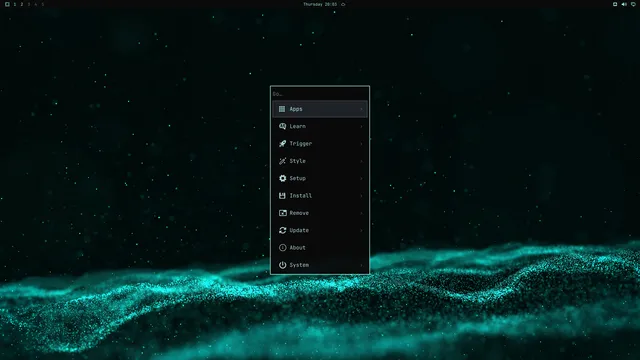Switch to workspace 3 in top bar
This screenshot has height=360, width=640.
coord(29,4)
